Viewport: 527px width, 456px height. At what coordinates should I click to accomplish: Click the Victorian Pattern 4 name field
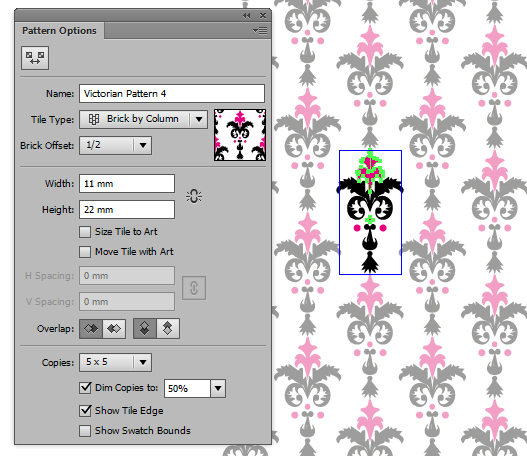(x=172, y=93)
